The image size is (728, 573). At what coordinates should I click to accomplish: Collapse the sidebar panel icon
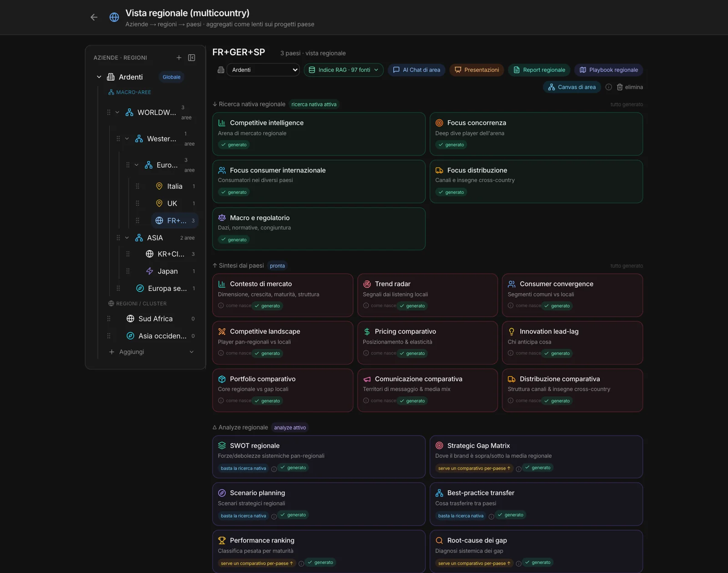192,58
